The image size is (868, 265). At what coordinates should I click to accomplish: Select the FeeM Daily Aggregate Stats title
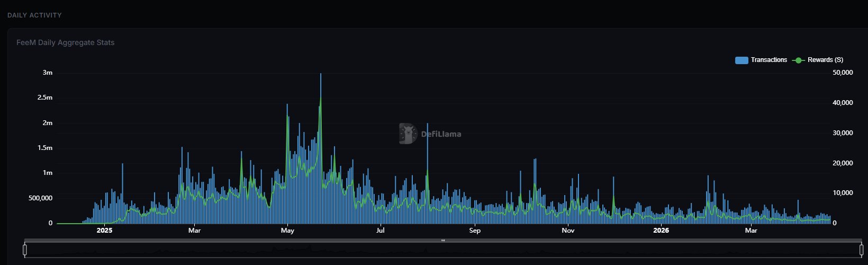pos(66,42)
